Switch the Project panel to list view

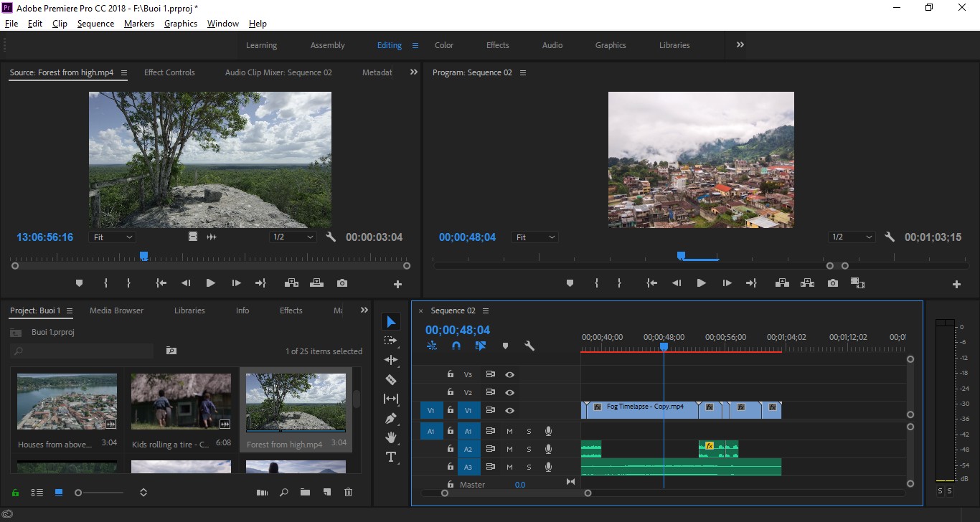[x=37, y=493]
